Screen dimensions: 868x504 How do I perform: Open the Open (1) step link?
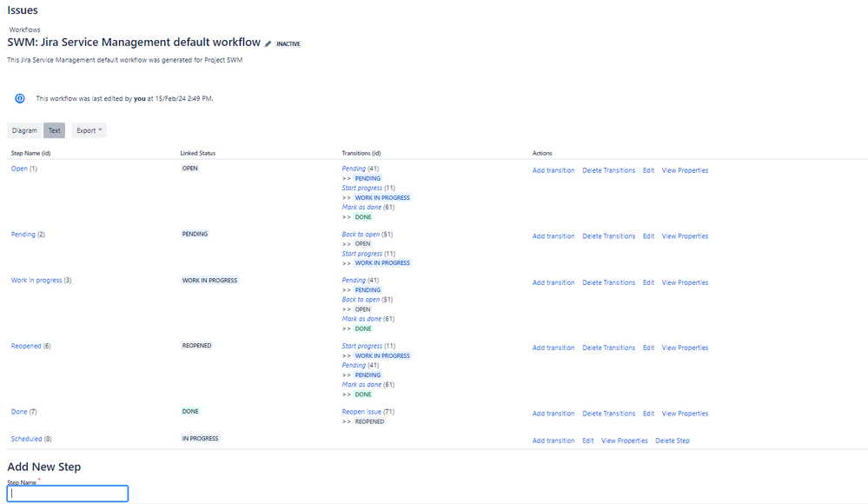[x=19, y=169]
